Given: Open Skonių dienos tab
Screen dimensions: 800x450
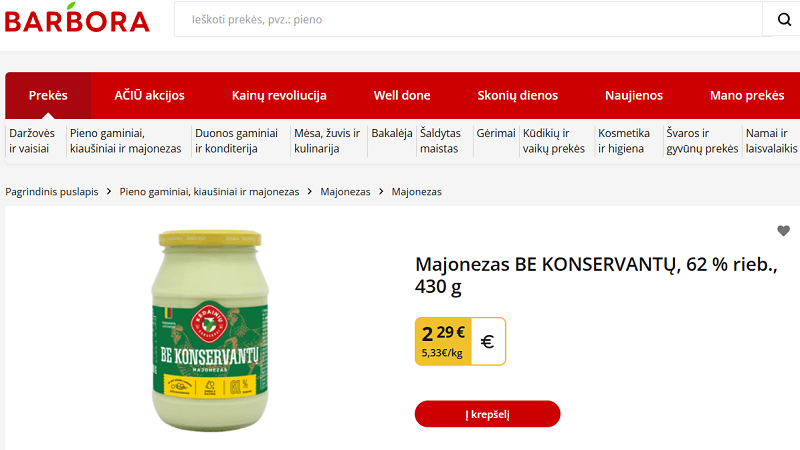Looking at the screenshot, I should [517, 95].
